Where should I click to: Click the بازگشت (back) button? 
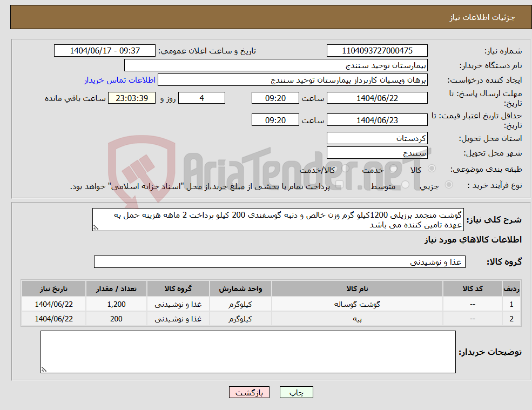click(248, 392)
